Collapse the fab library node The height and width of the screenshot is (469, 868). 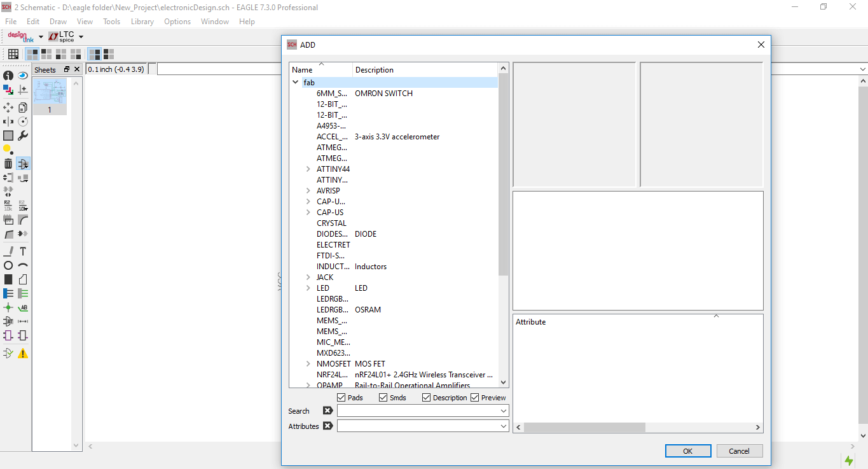[x=296, y=82]
